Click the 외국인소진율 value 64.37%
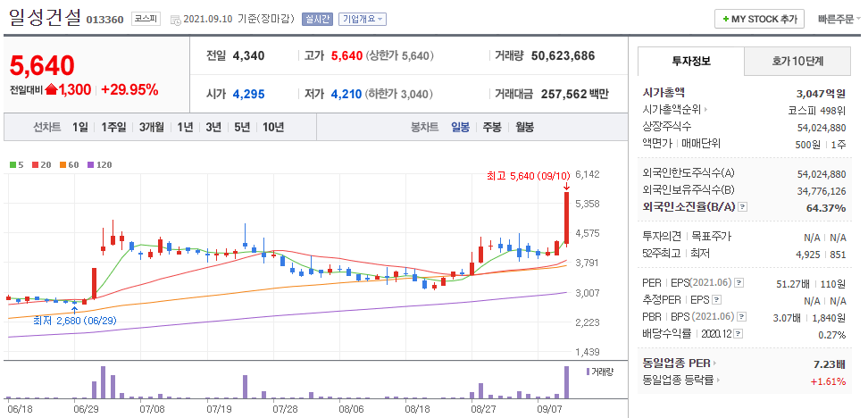The height and width of the screenshot is (418, 868). point(826,208)
